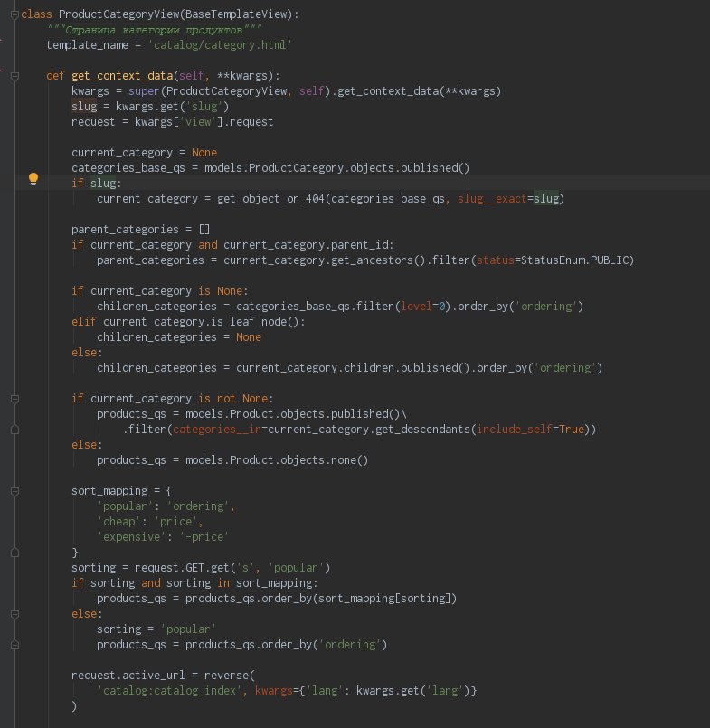Click get_context_data in the def line
Screen dimensions: 710x728
click(x=122, y=76)
